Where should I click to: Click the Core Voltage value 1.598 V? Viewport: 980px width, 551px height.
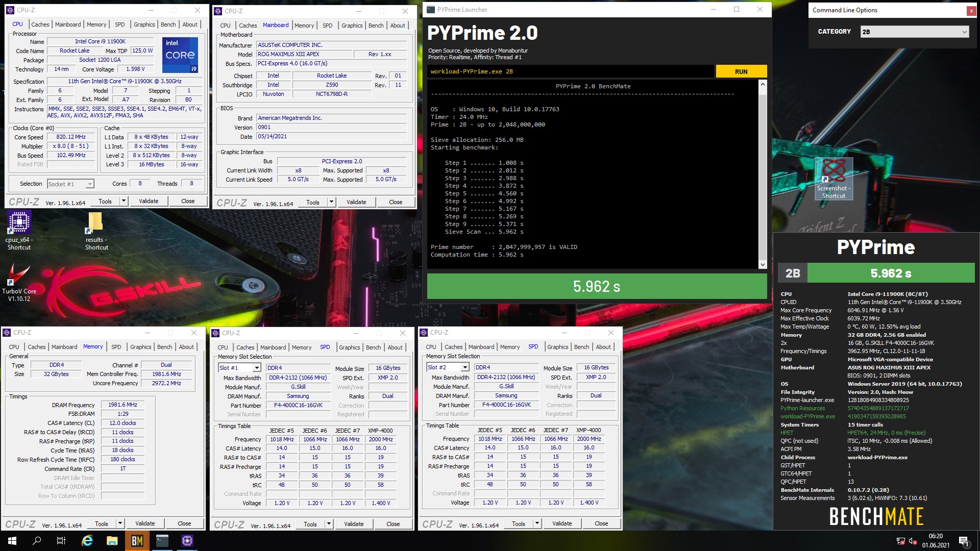135,69
